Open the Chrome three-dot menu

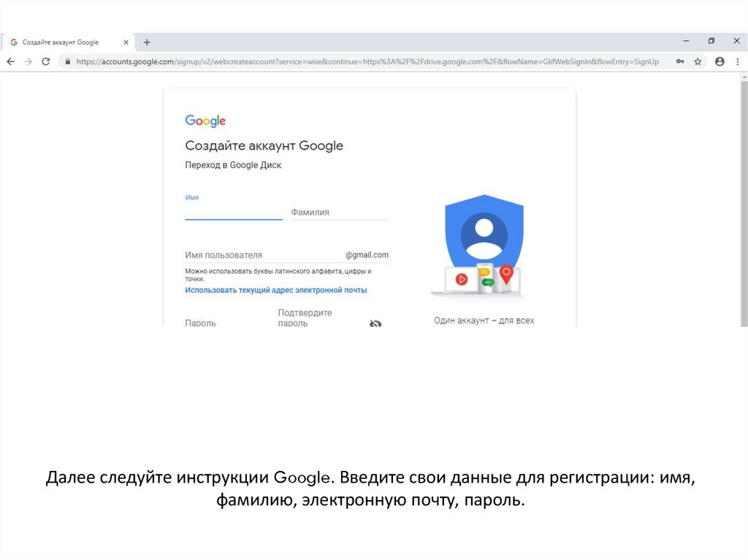pyautogui.click(x=737, y=62)
